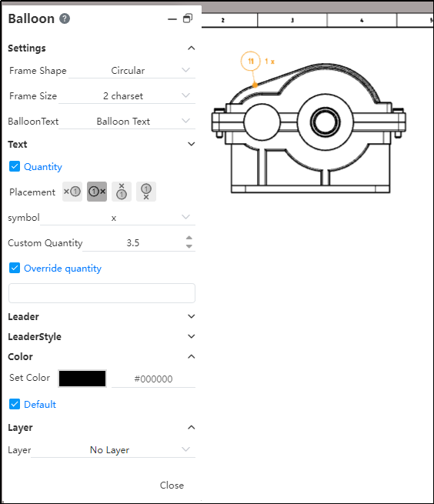
Task: Toggle the Default color checkbox
Action: tap(15, 404)
